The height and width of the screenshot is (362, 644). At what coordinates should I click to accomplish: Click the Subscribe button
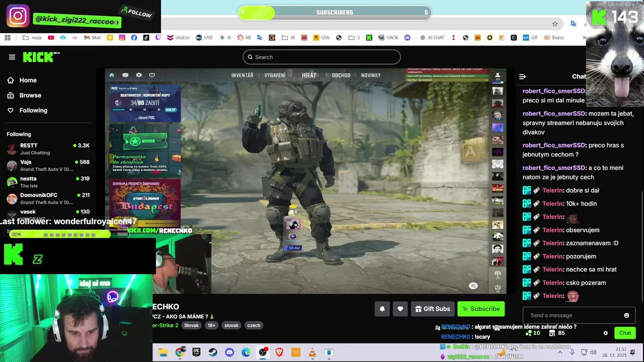point(481,309)
